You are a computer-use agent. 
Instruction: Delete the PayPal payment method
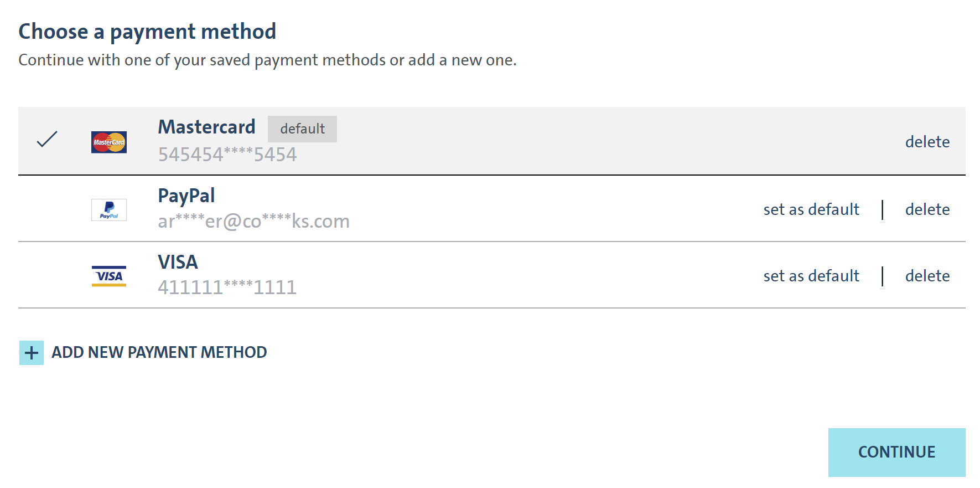tap(927, 210)
